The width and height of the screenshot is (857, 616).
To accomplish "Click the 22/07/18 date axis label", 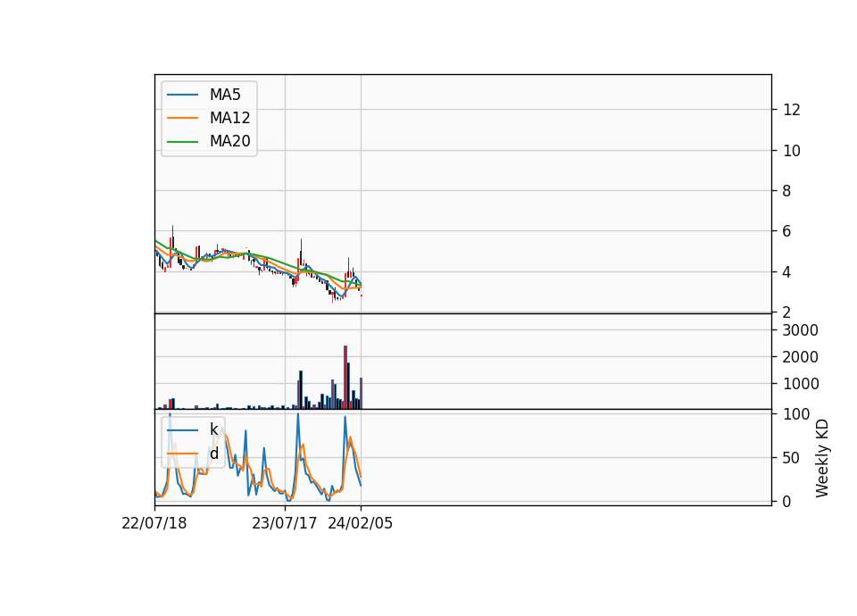I will (x=154, y=524).
